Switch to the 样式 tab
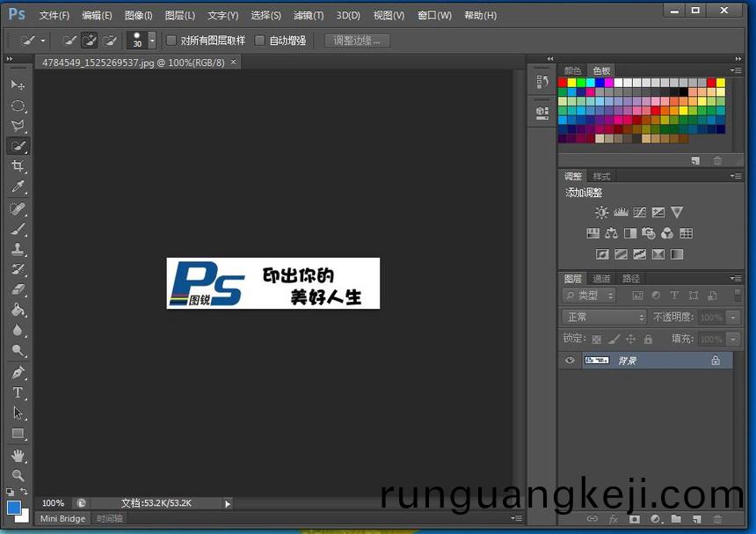Viewport: 756px width, 534px height. 601,176
